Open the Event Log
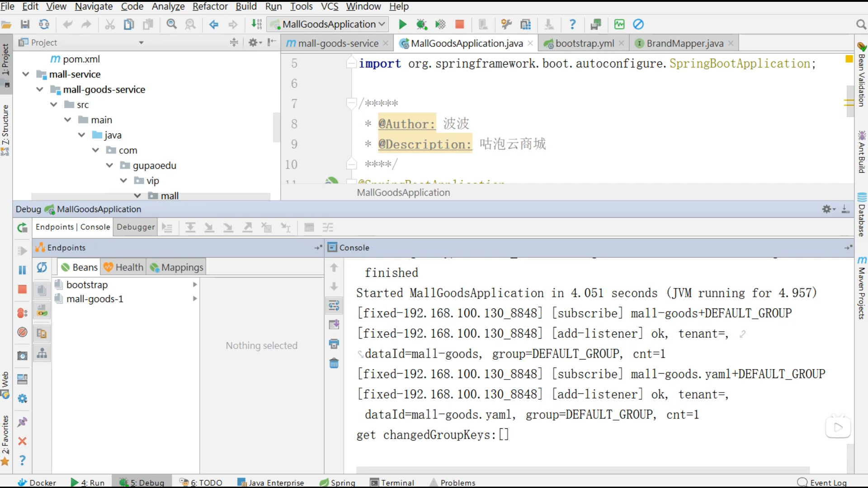This screenshot has width=868, height=488. 822,483
